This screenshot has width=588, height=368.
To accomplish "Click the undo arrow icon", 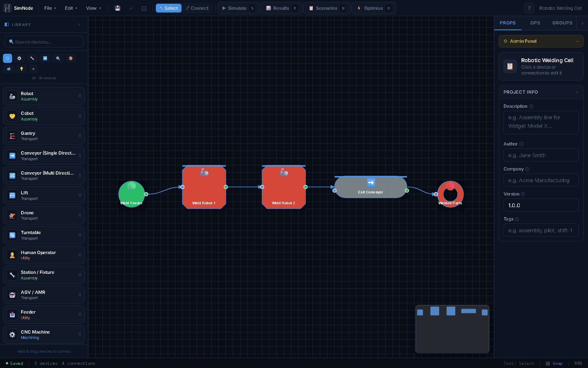I will click(131, 8).
